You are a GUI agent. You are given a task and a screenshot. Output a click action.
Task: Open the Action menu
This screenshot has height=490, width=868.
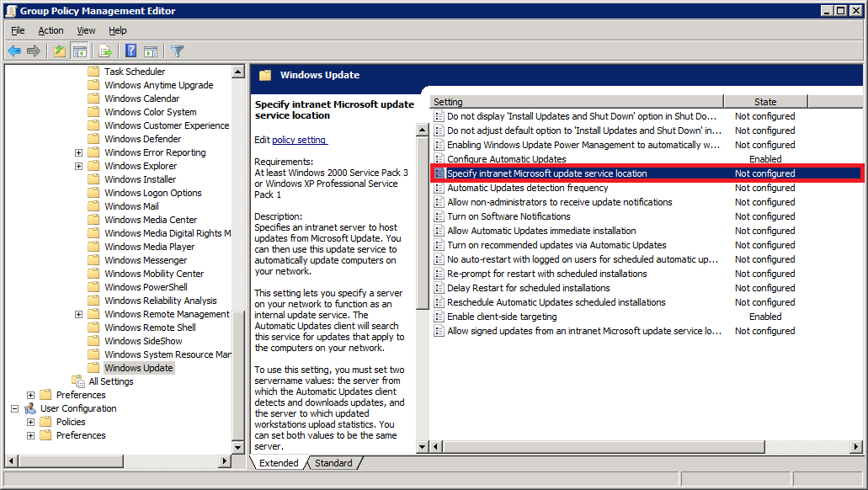pos(51,30)
